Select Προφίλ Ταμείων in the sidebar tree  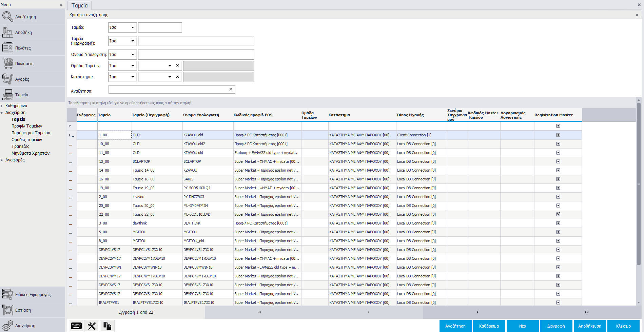pyautogui.click(x=27, y=126)
